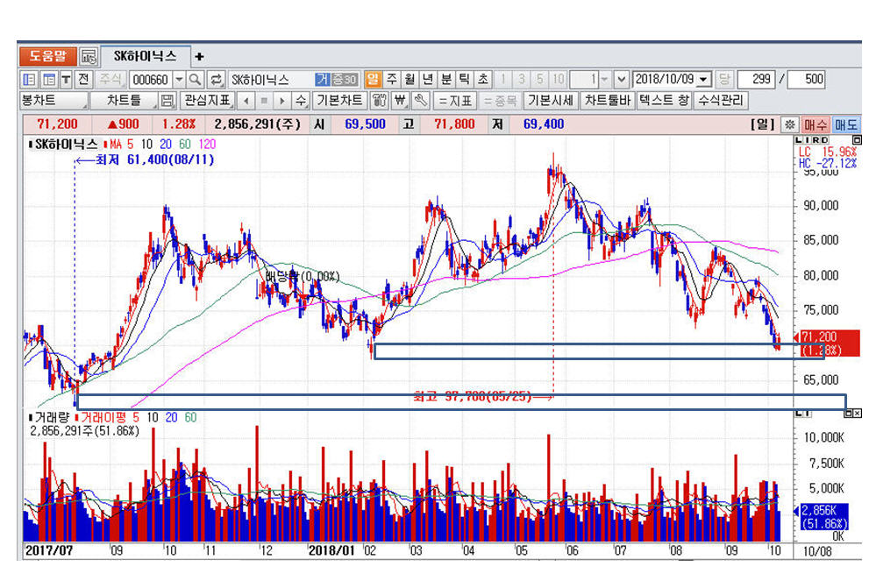
Task: Click the won currency symbol icon
Action: click(x=401, y=100)
